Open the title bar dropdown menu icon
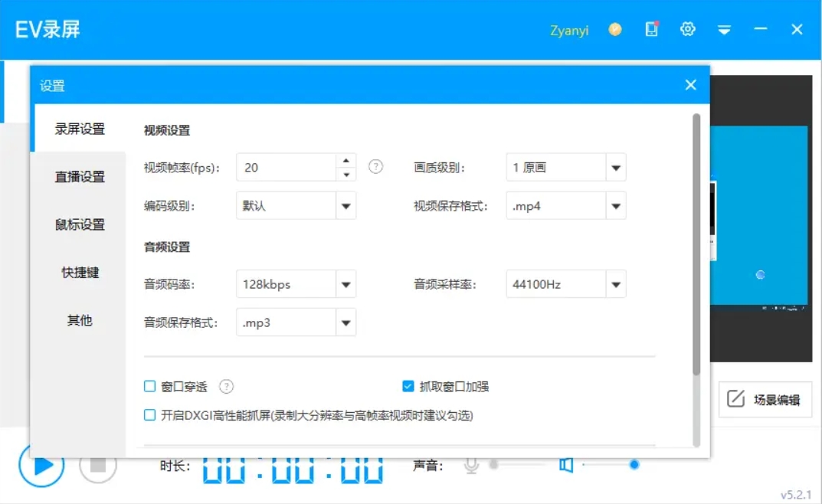 click(725, 30)
